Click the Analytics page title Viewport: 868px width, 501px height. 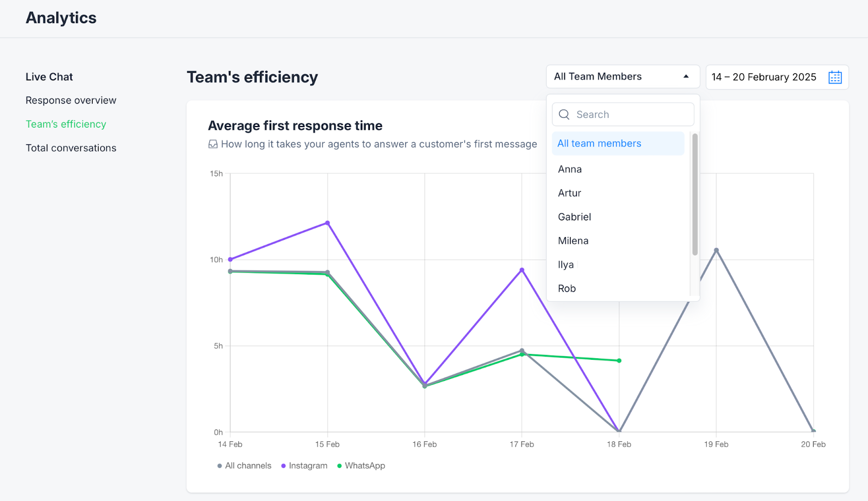(61, 18)
